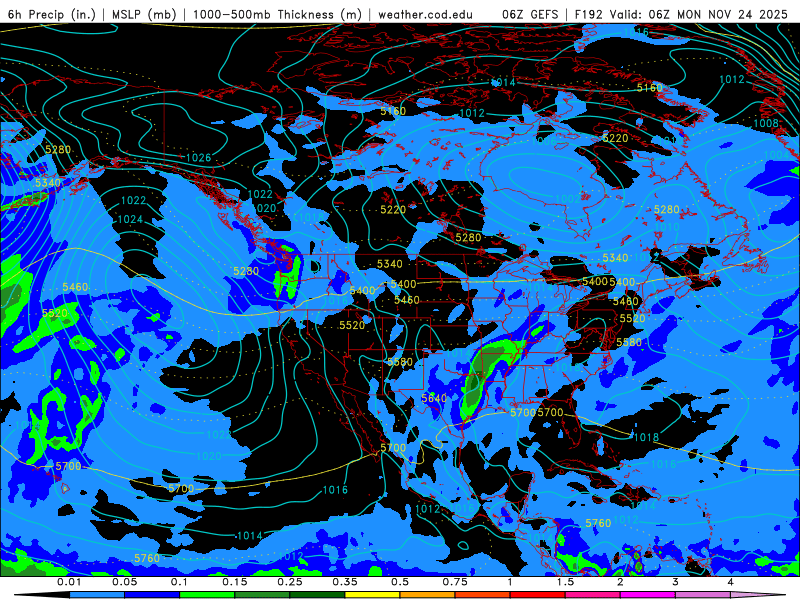
Task: Click the '1.5' legend value
Action: click(x=565, y=582)
